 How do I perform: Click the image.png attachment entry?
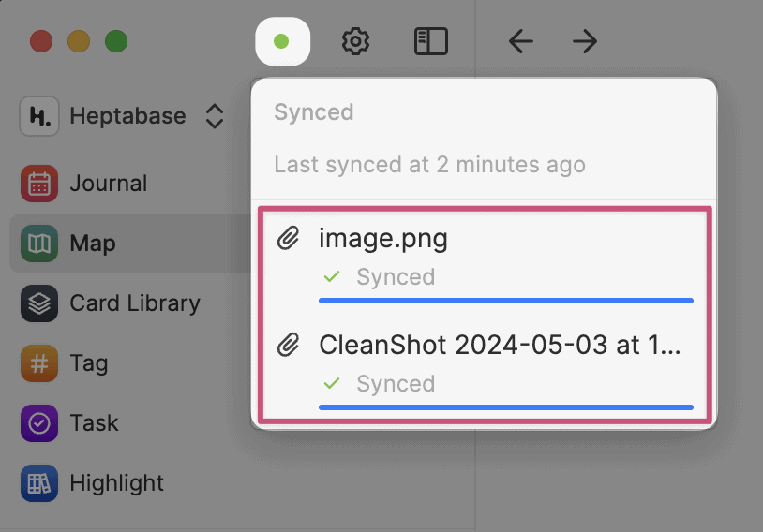coord(485,263)
